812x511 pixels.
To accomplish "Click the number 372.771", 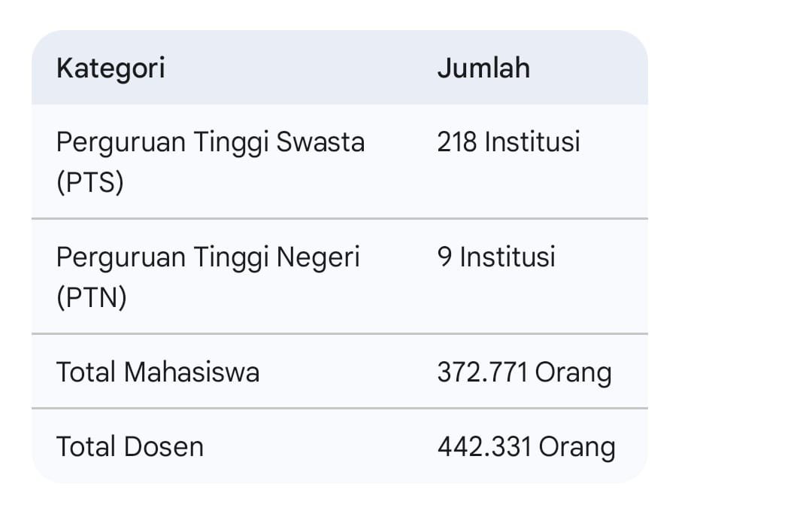I will point(482,372).
